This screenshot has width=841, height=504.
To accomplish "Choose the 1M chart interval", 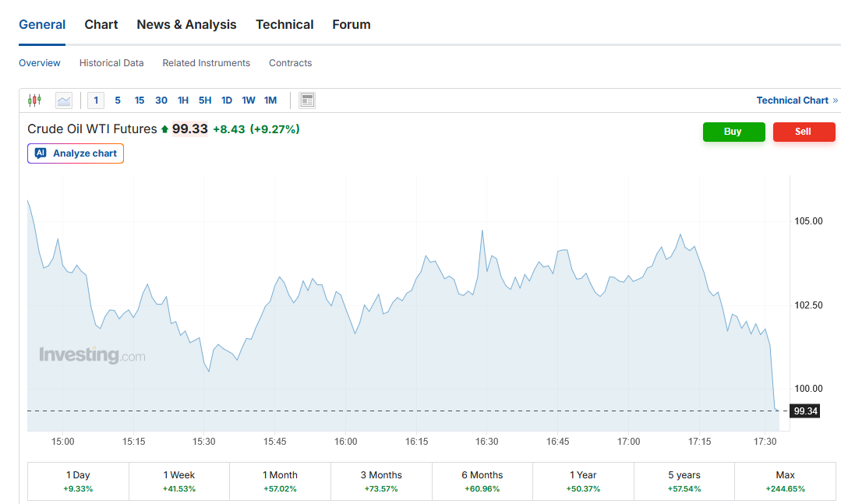I will coord(270,100).
